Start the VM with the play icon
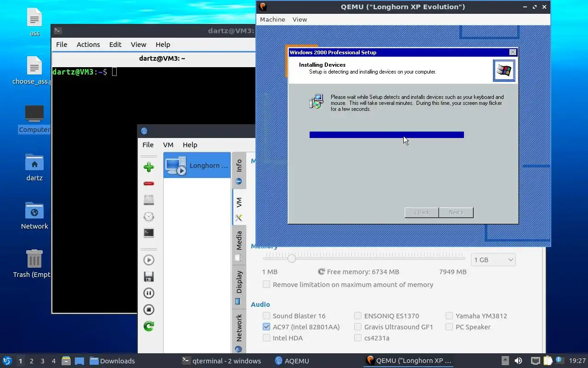This screenshot has height=368, width=588. pyautogui.click(x=148, y=260)
